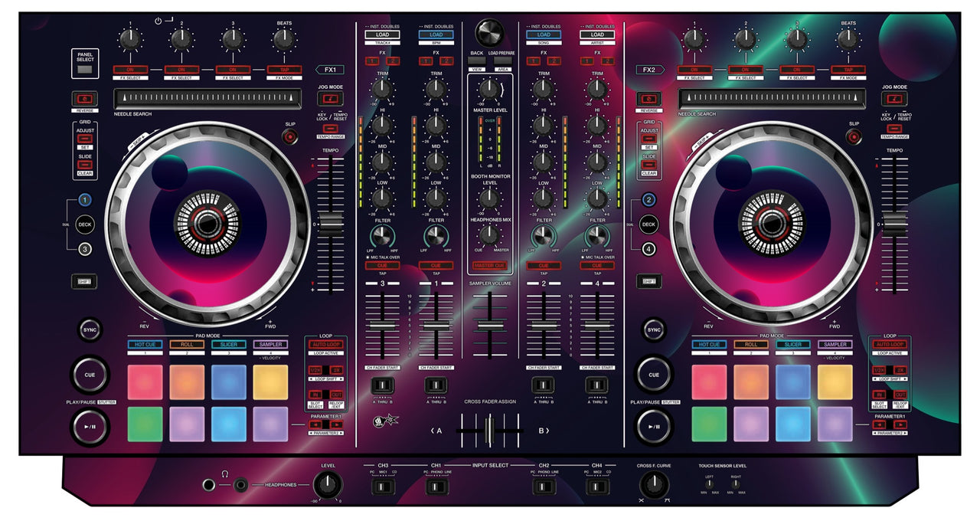Viewport: 980px width, 521px height.
Task: Click the LOAD PREPARE button
Action: click(502, 61)
